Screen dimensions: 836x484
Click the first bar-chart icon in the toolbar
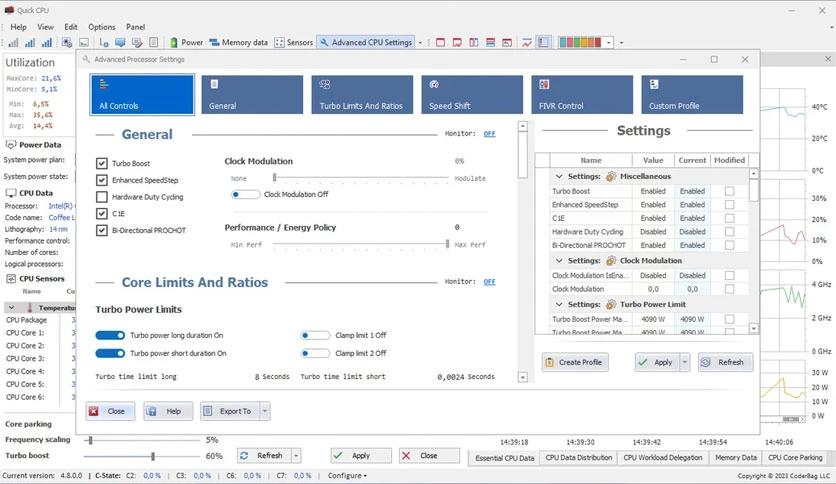pyautogui.click(x=13, y=43)
